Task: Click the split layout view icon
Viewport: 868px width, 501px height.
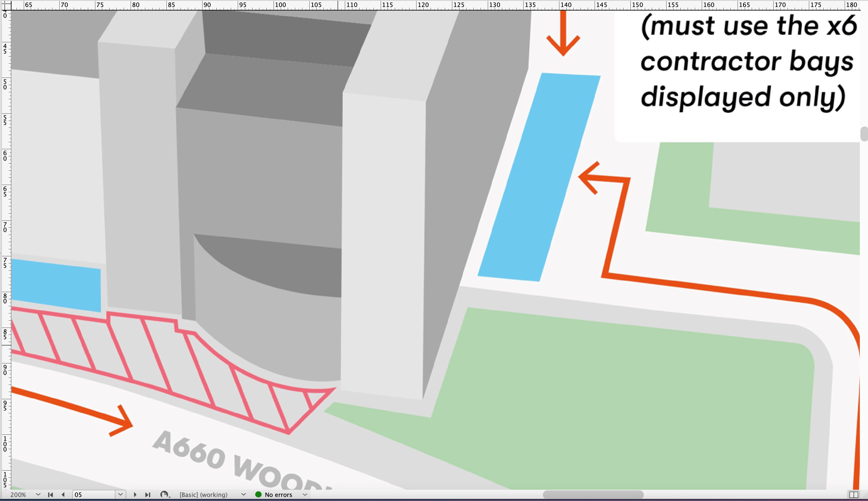Action: point(854,495)
